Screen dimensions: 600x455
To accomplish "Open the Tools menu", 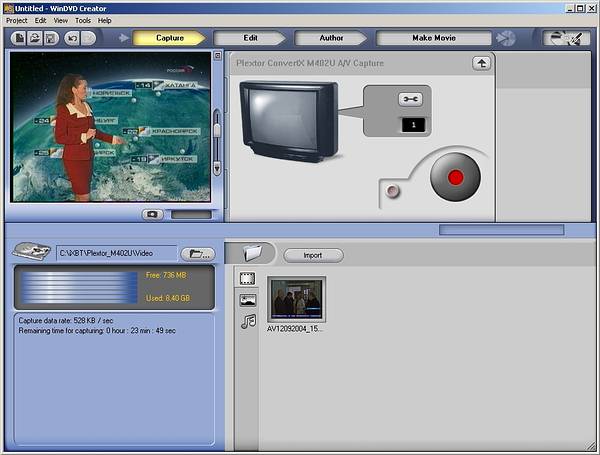I will pos(83,20).
